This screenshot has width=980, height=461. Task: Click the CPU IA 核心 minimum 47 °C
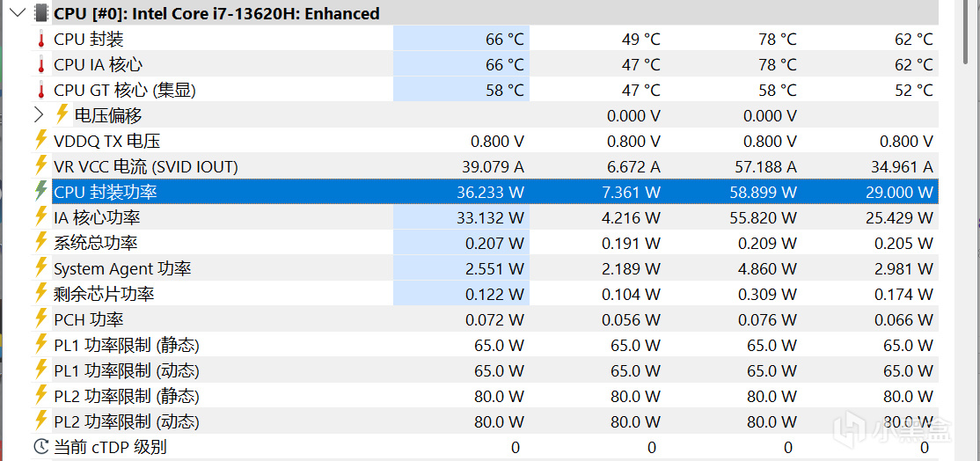click(641, 65)
